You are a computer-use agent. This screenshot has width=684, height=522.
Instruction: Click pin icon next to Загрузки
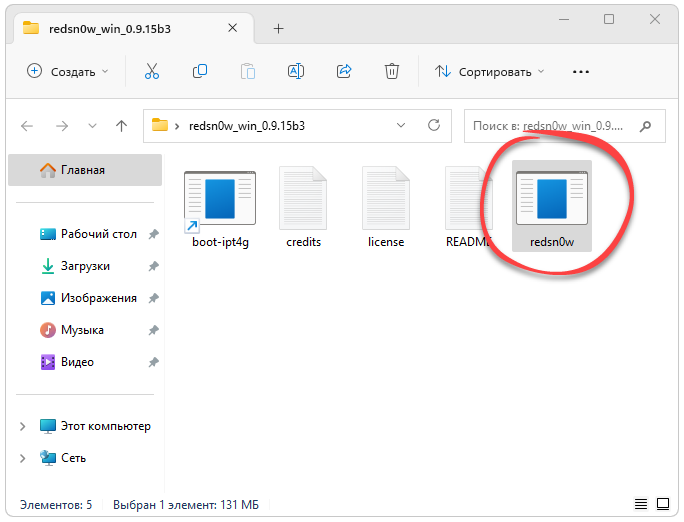153,266
